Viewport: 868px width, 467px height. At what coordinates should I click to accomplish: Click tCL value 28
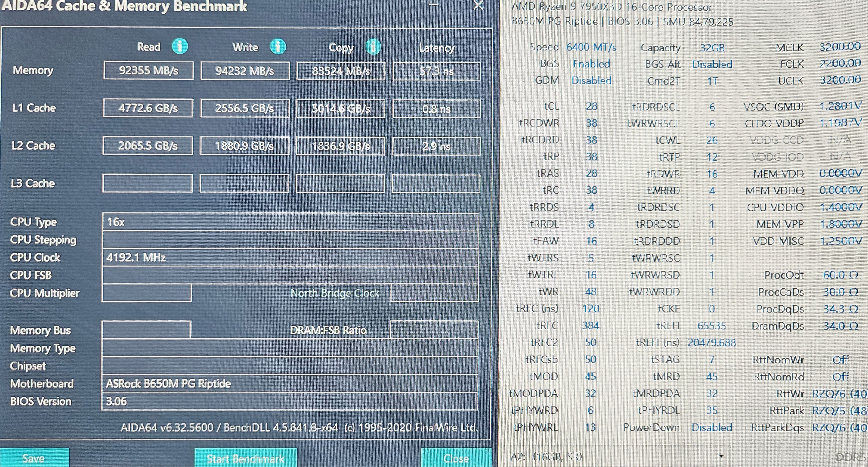point(591,106)
